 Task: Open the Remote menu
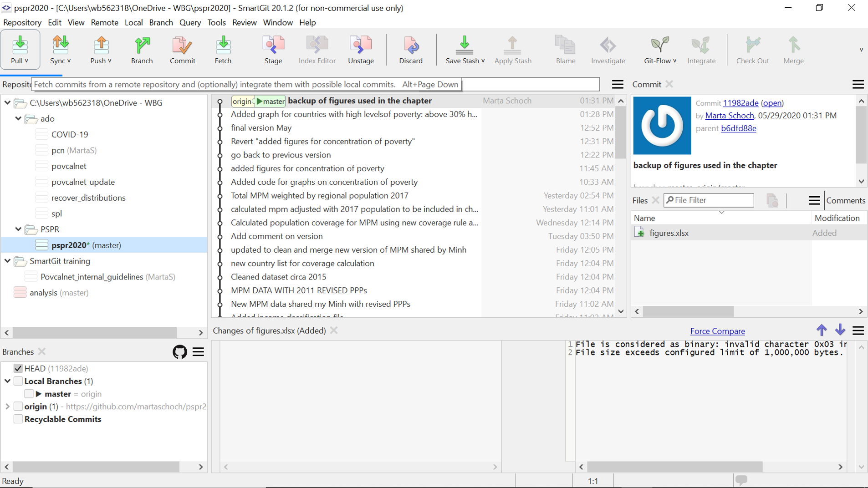click(104, 22)
